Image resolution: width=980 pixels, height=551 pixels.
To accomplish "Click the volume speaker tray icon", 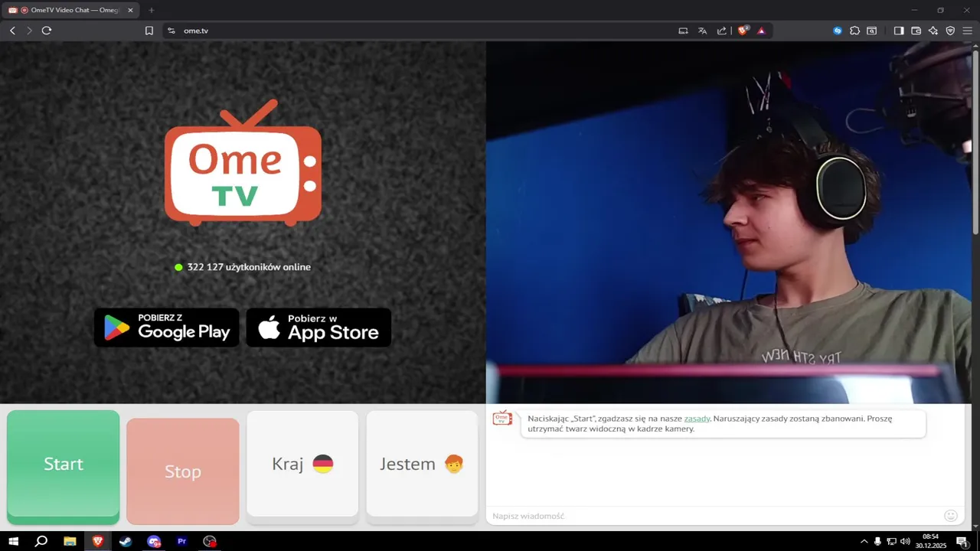I will point(905,541).
